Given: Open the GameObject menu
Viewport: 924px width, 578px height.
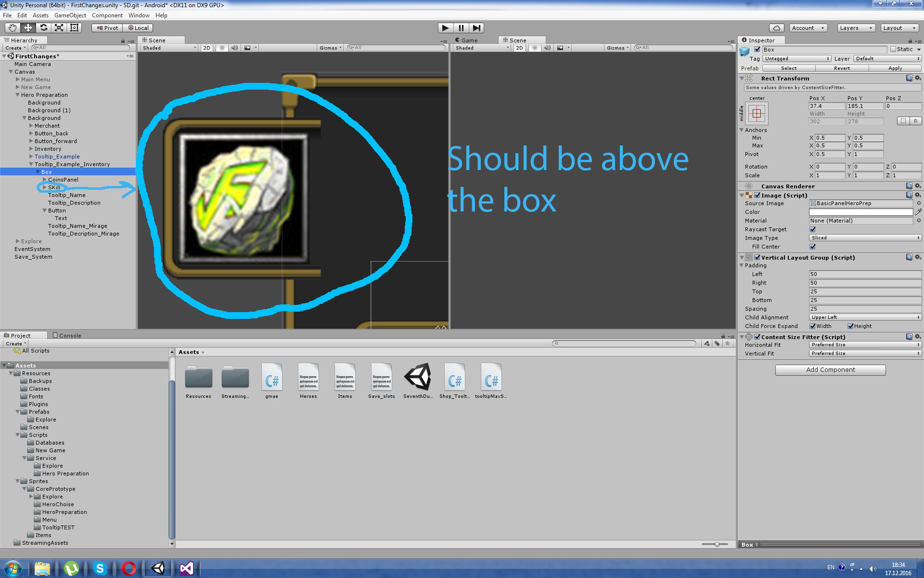Looking at the screenshot, I should tap(70, 15).
